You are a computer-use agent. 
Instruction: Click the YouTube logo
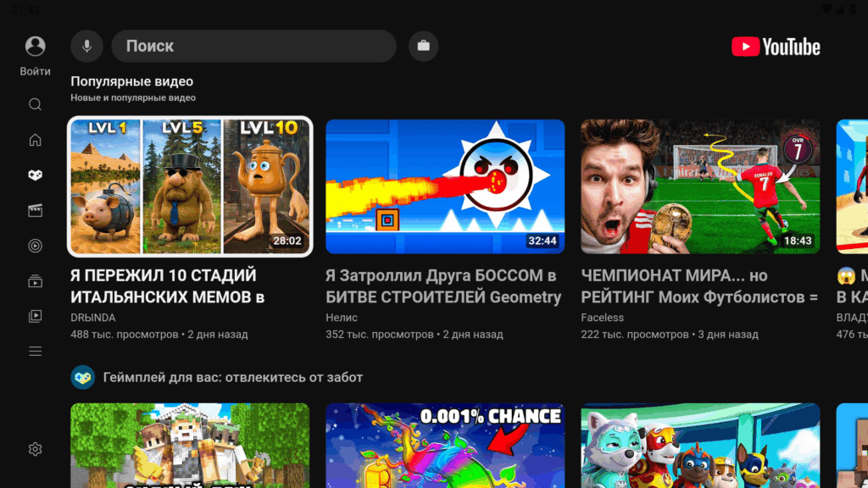tap(776, 47)
